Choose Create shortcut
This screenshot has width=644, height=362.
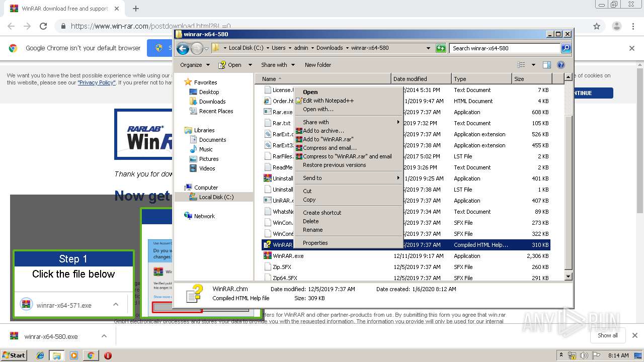tap(348, 213)
